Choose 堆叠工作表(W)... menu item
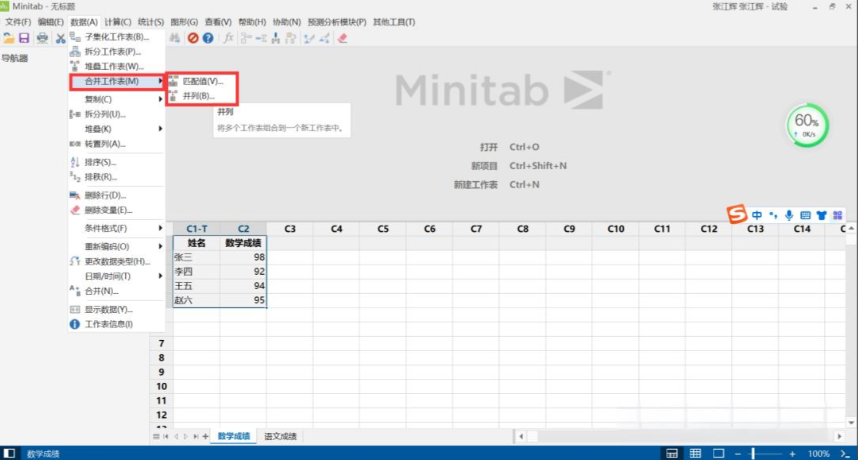Screen dimensions: 858x460 (117, 67)
